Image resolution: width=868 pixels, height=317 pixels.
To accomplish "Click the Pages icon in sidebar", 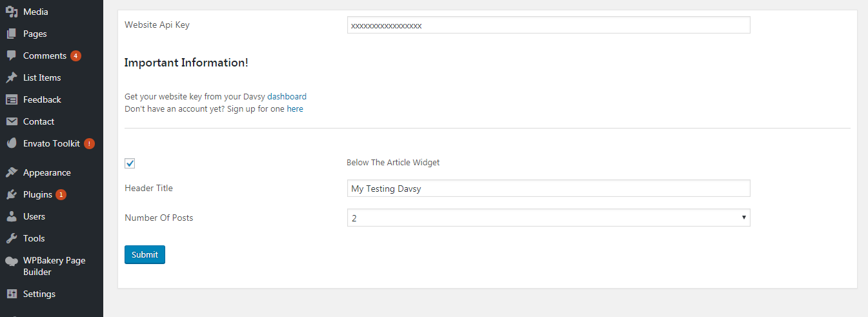I will [11, 34].
